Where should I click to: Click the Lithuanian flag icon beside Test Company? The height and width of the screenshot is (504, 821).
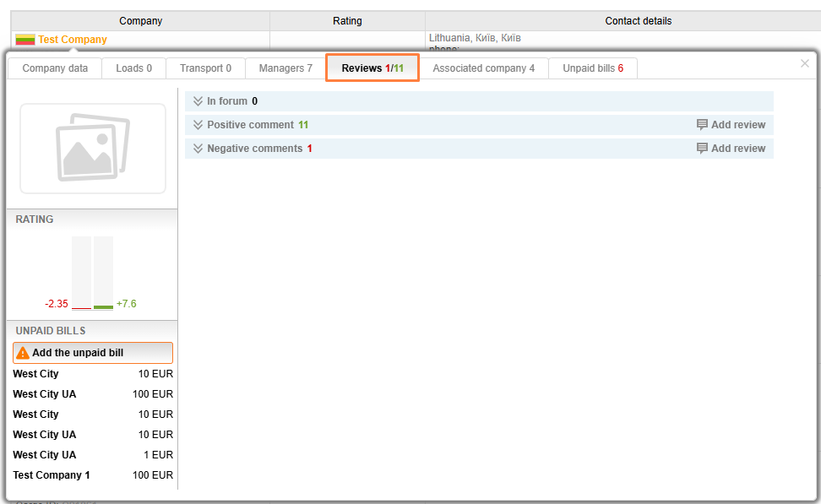tap(24, 40)
